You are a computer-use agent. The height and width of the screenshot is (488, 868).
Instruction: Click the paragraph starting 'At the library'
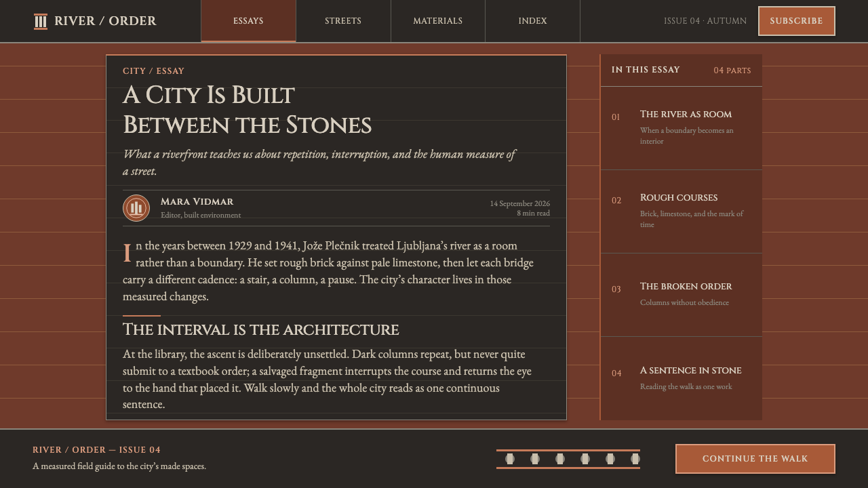tap(328, 380)
